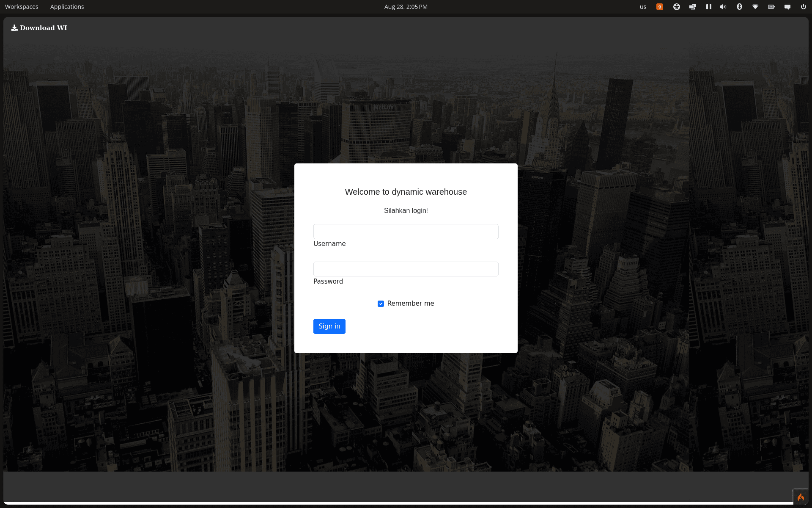Open the us keyboard layout indicator

click(x=643, y=7)
